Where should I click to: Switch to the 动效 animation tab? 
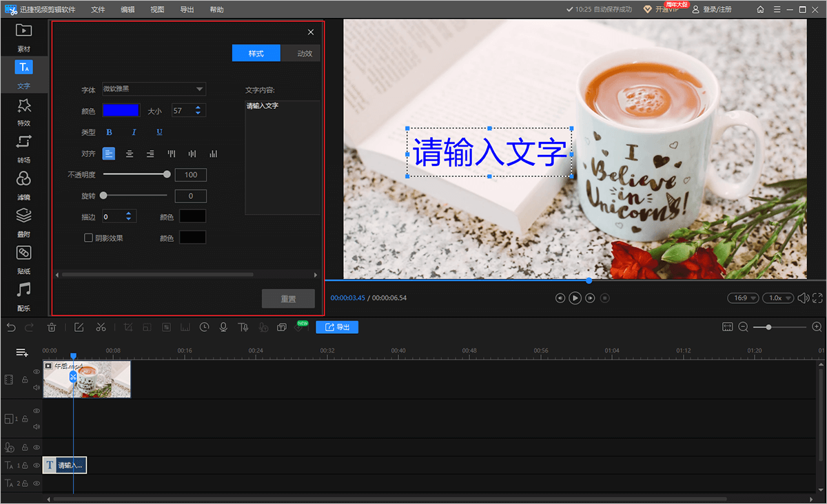(x=300, y=53)
